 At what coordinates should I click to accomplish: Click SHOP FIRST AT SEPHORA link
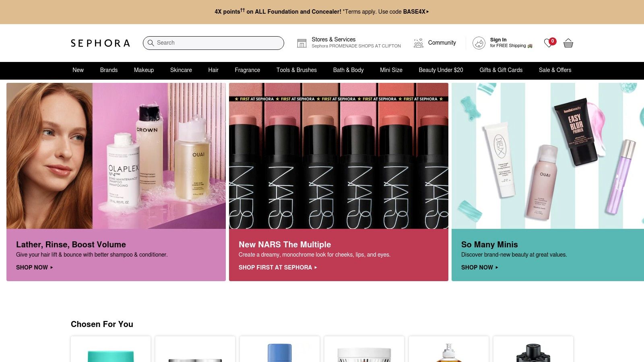pyautogui.click(x=278, y=267)
